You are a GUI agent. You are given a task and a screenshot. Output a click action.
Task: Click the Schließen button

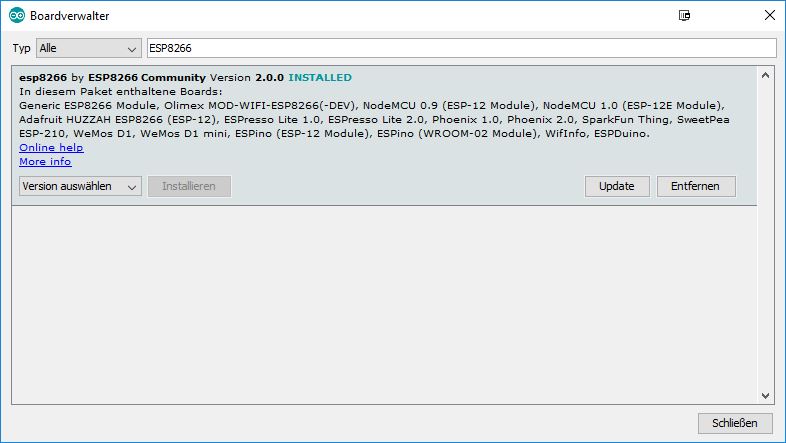[735, 423]
